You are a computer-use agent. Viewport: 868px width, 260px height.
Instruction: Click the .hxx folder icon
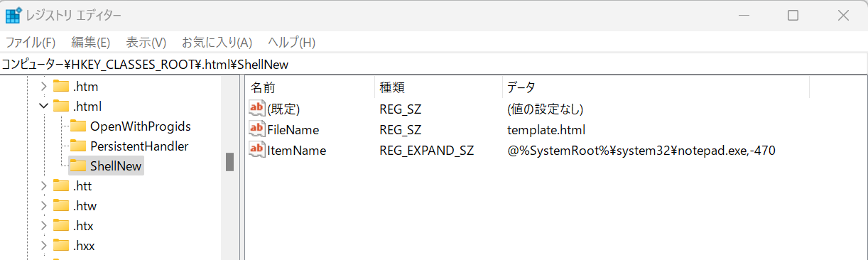click(x=61, y=246)
